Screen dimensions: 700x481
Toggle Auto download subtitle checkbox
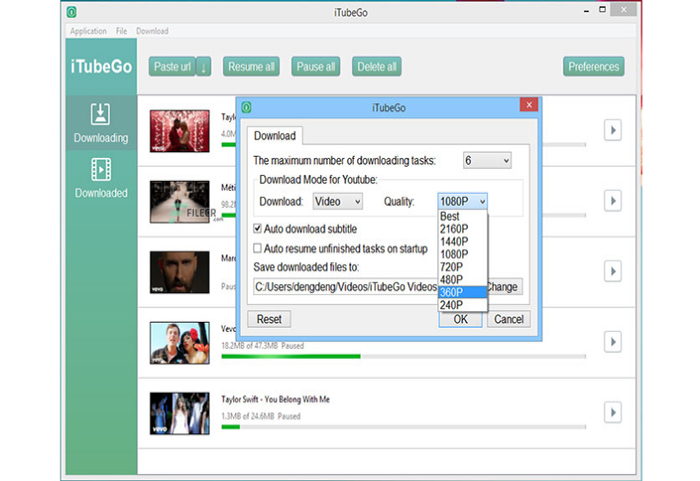258,229
